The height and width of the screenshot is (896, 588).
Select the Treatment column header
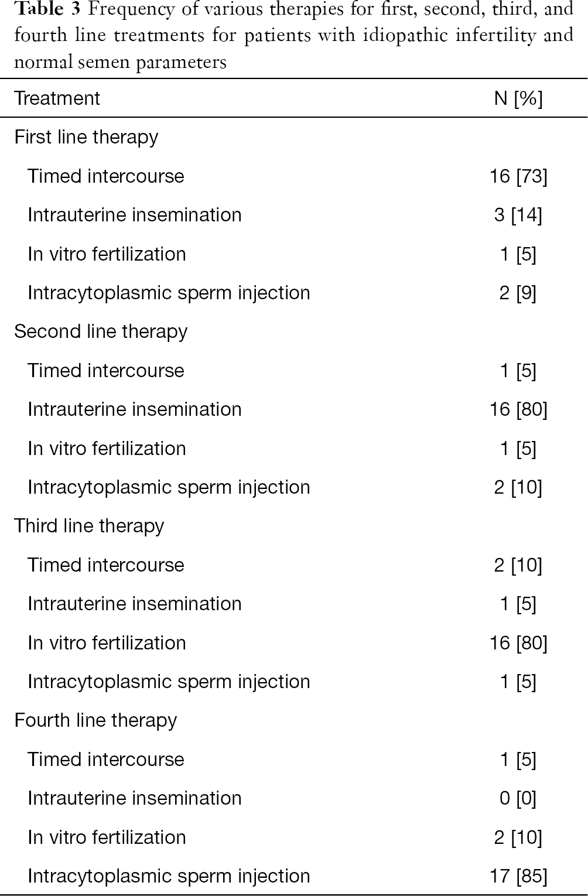pyautogui.click(x=57, y=98)
